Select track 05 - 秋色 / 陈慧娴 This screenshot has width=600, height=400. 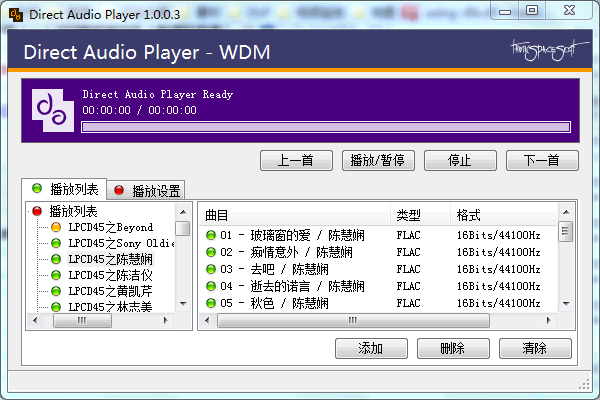(x=274, y=303)
